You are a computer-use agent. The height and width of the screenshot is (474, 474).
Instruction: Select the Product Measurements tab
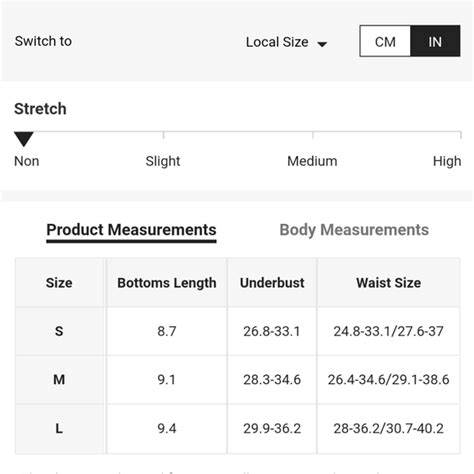[x=131, y=230]
